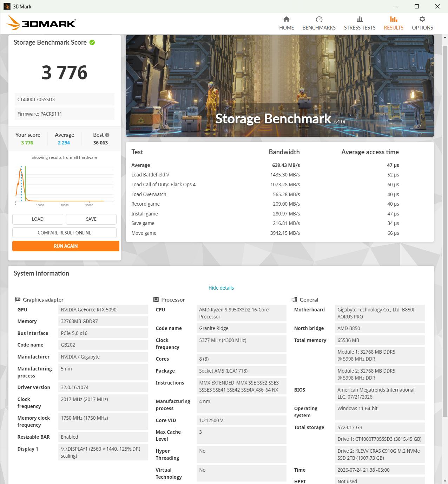Click the Options gear icon
The image size is (448, 484).
coord(422,19)
